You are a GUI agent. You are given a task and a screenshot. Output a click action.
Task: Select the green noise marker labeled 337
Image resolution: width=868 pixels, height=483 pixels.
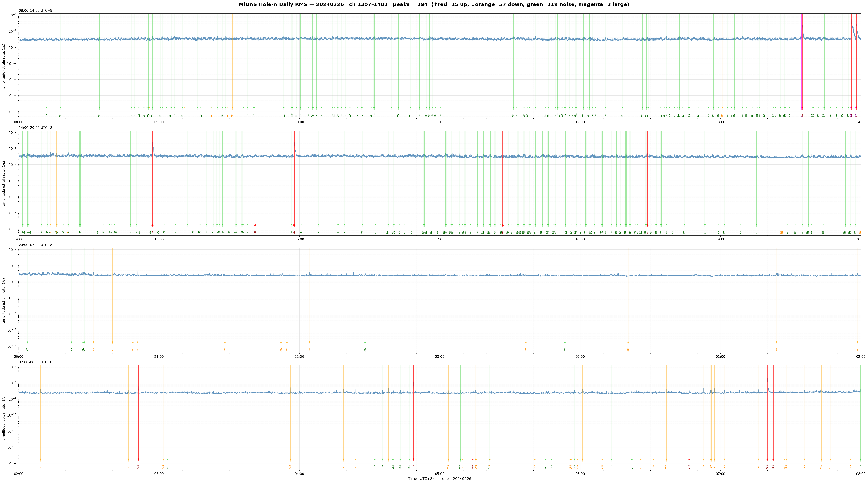tap(565, 342)
